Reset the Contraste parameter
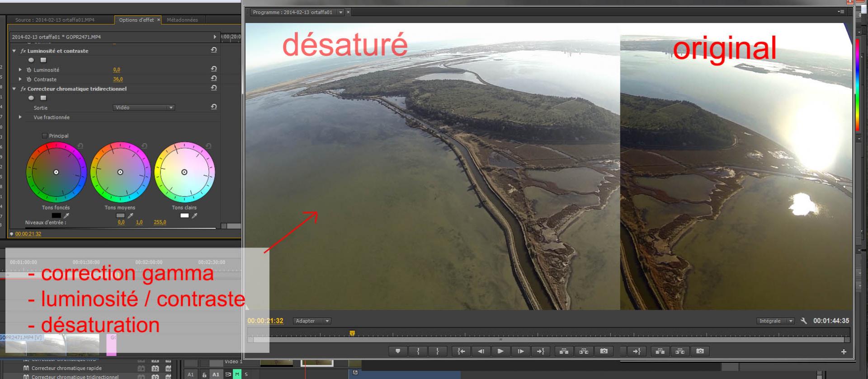The width and height of the screenshot is (868, 379). pos(214,79)
